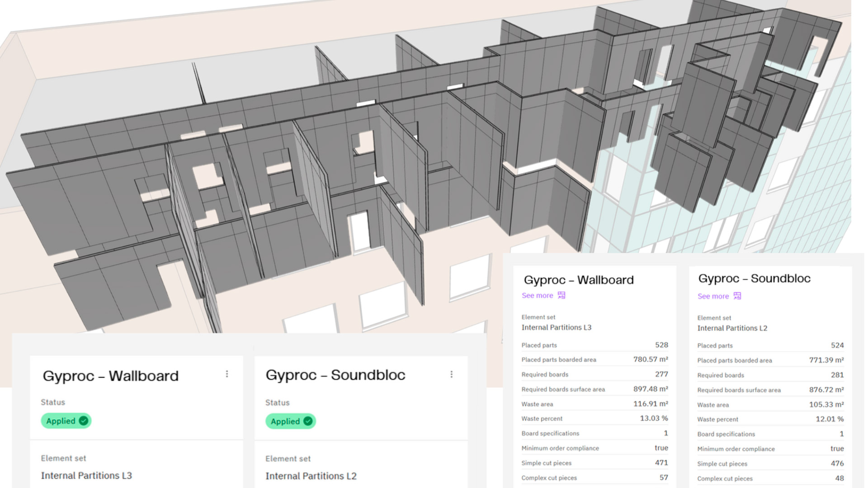This screenshot has height=488, width=868.
Task: Click Required boards value 281 in Soundbloc panel
Action: coord(837,375)
